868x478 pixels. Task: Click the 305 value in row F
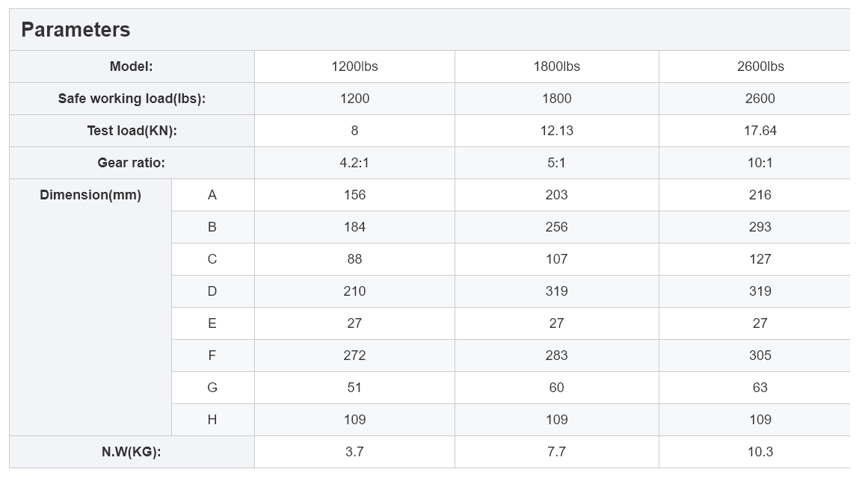pos(760,356)
